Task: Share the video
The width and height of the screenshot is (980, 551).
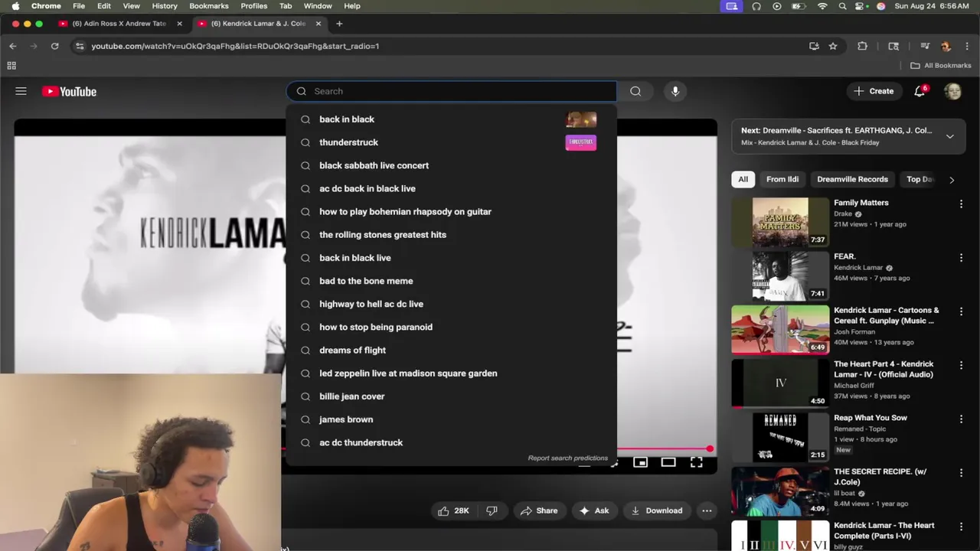Action: coord(539,510)
